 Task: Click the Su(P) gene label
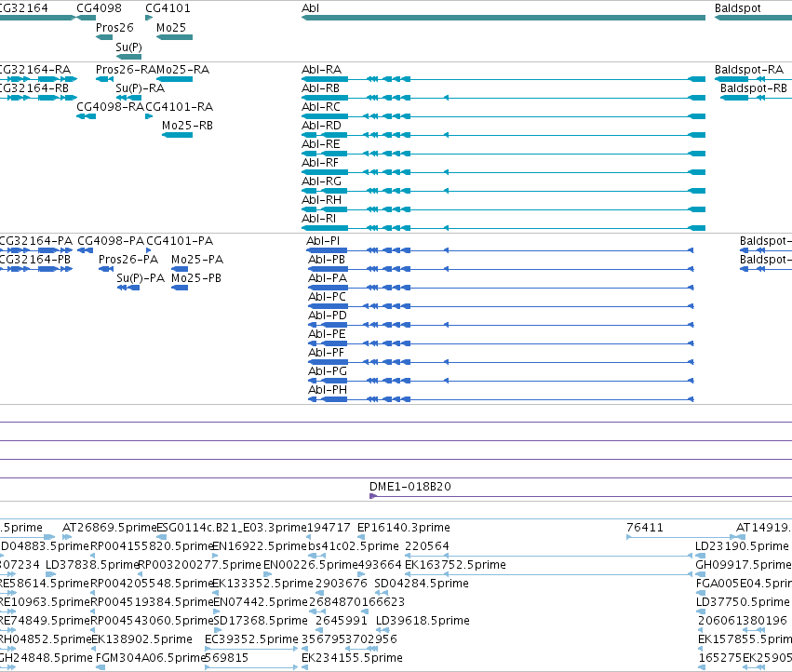128,47
